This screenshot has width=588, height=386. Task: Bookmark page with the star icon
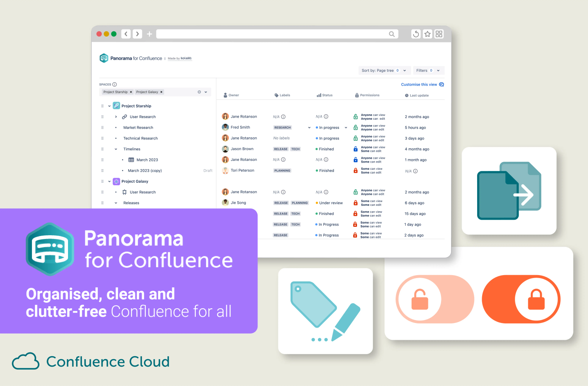click(x=428, y=34)
